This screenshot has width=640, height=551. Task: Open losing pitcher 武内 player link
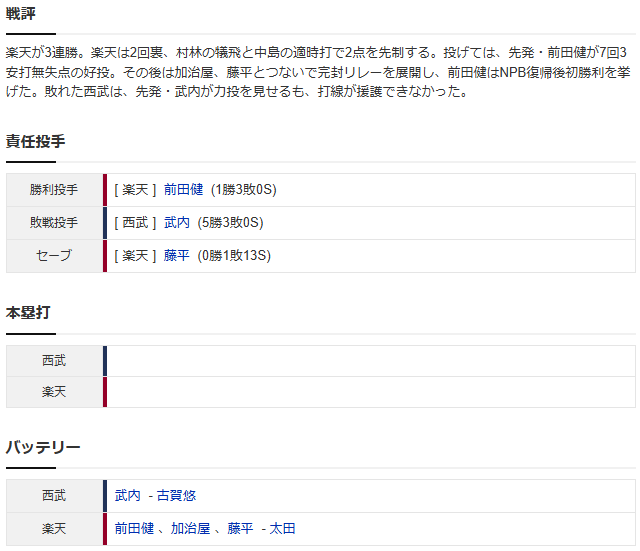tap(177, 222)
